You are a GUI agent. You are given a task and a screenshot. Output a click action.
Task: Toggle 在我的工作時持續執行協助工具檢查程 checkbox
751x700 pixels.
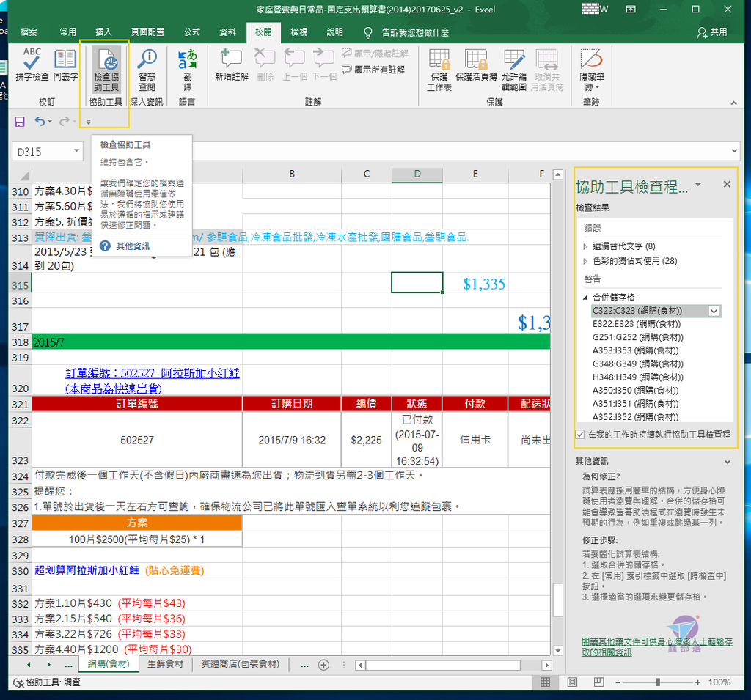[580, 435]
